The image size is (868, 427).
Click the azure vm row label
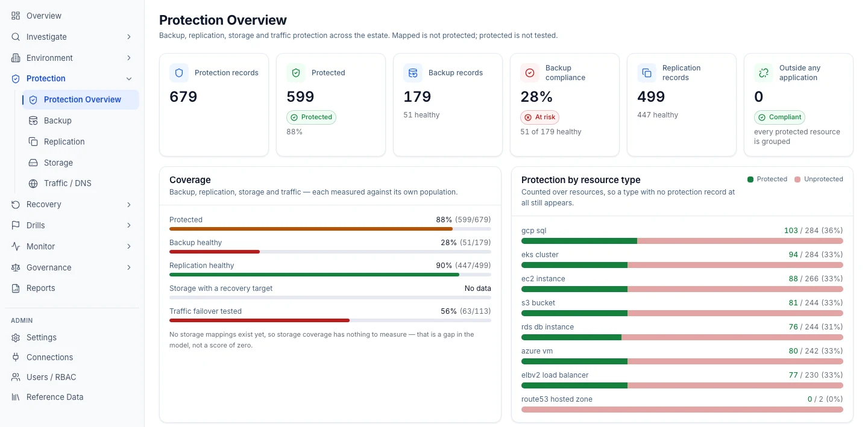pos(537,351)
